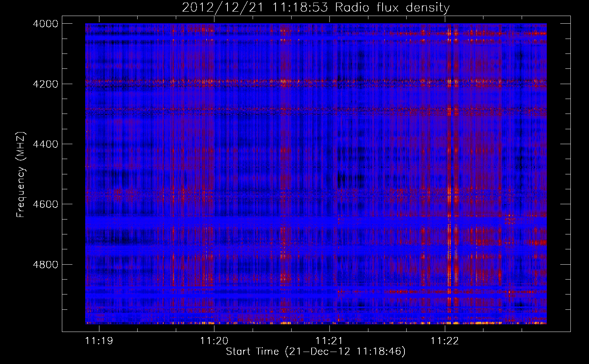Screen dimensions: 589x364
Task: Select the 4800 frequency tick label
Action: (x=46, y=265)
